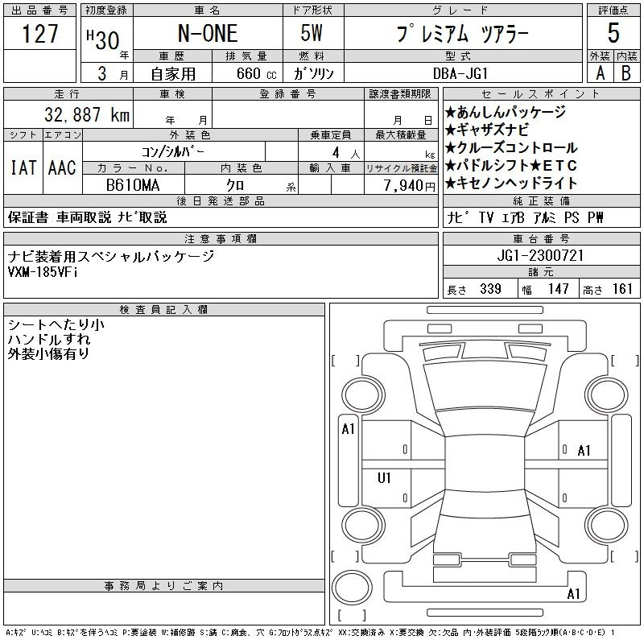The width and height of the screenshot is (644, 644).
Task: Select the overall evaluation score 5
Action: (x=613, y=33)
